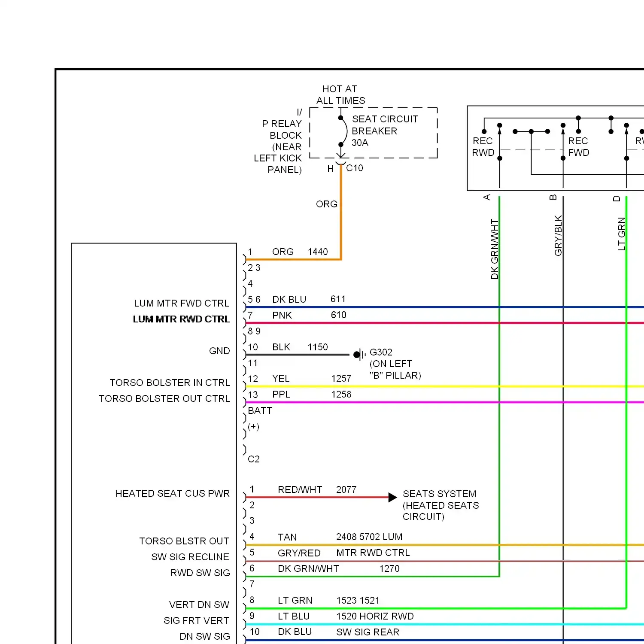
Task: Click circuit number 610
Action: coord(339,315)
